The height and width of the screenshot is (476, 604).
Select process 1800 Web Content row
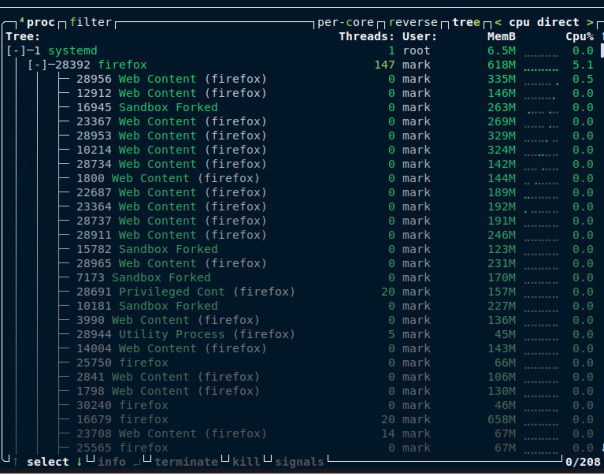pyautogui.click(x=300, y=178)
